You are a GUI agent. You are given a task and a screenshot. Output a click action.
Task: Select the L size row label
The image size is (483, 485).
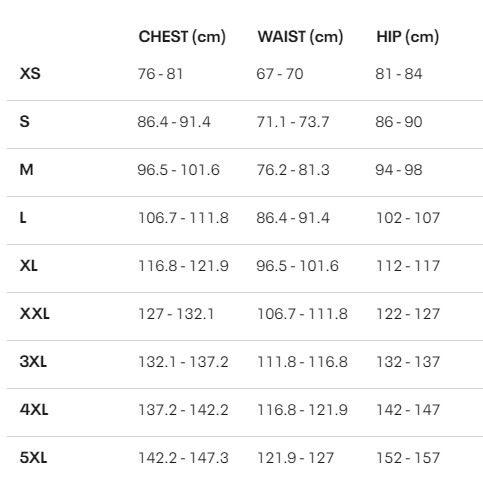(23, 218)
